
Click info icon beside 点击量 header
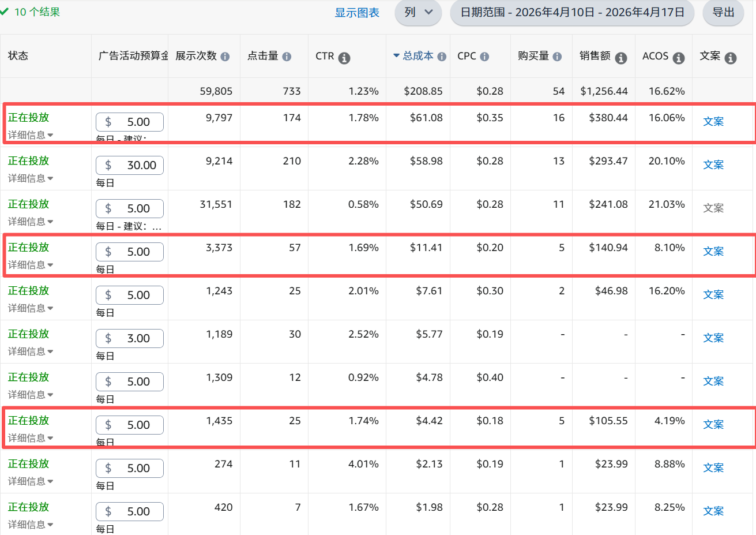pos(287,57)
